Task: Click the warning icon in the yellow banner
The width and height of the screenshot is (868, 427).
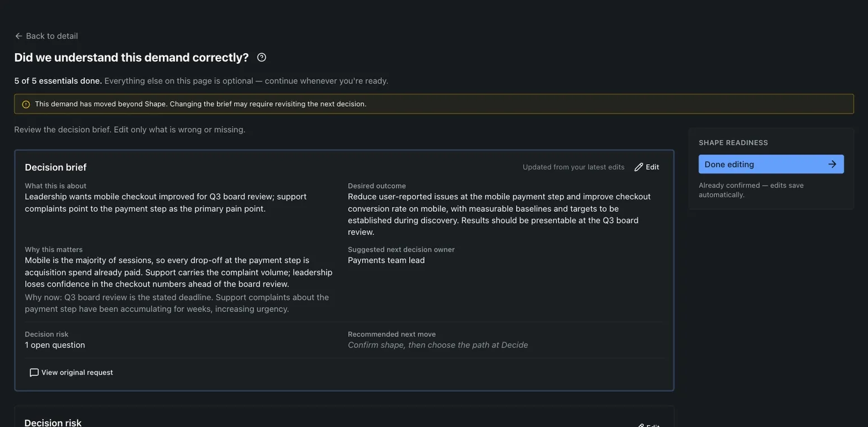Action: 26,104
